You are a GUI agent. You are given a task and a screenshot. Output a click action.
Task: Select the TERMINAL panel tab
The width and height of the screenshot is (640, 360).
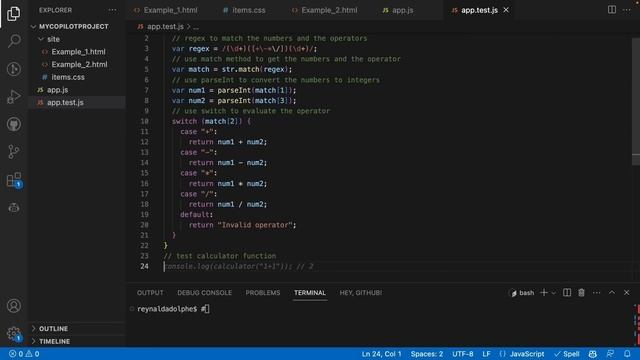click(310, 293)
